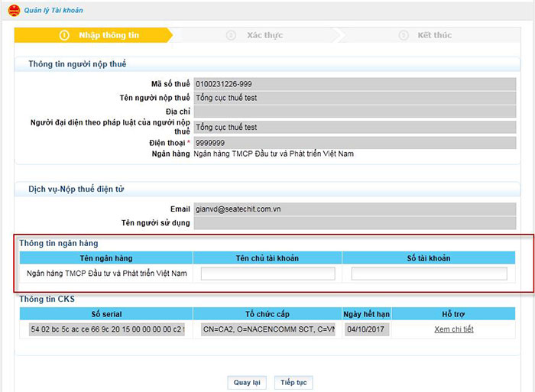Click the step 3 circle icon
Image resolution: width=535 pixels, height=392 pixels.
click(404, 35)
